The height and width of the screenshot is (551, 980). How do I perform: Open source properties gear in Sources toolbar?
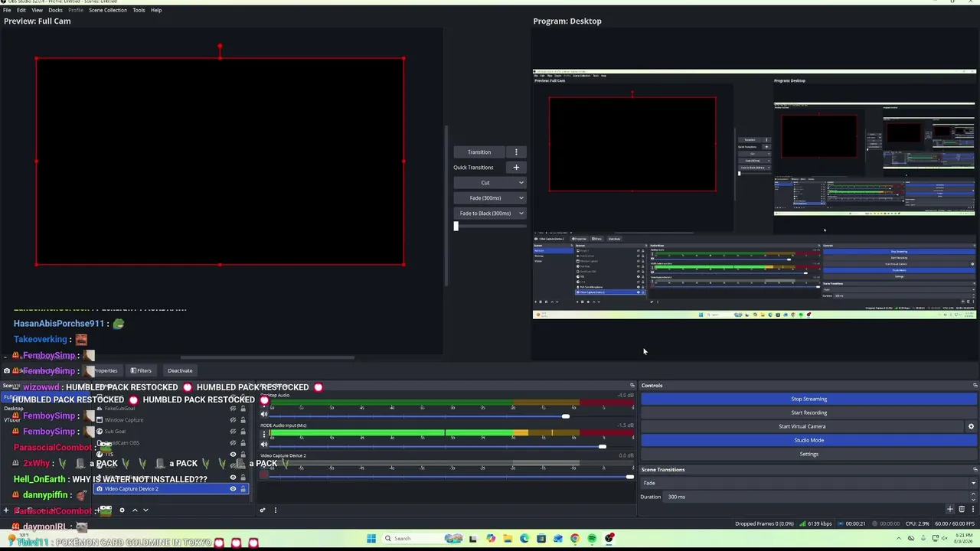[122, 510]
